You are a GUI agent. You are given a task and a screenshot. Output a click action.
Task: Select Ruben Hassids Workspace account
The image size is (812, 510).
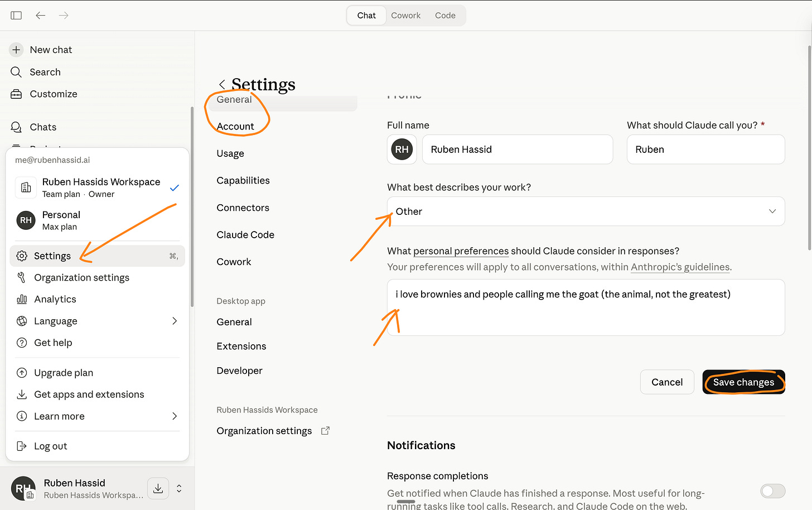(98, 187)
